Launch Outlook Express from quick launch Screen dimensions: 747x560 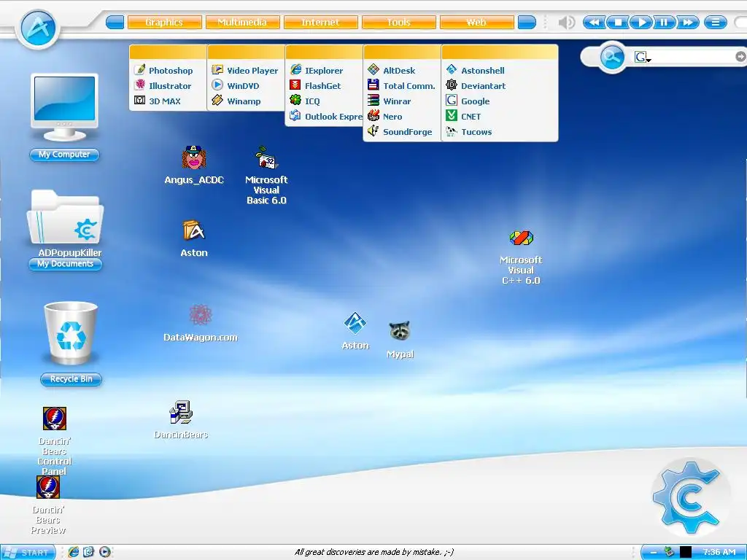[x=88, y=552]
